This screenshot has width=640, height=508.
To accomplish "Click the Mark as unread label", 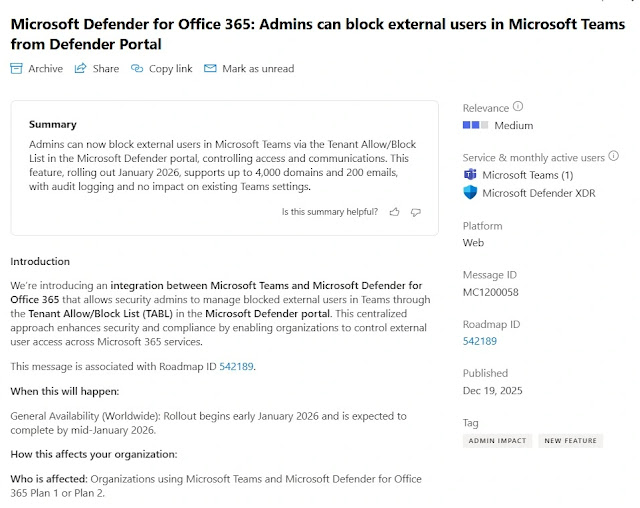I will (x=258, y=69).
